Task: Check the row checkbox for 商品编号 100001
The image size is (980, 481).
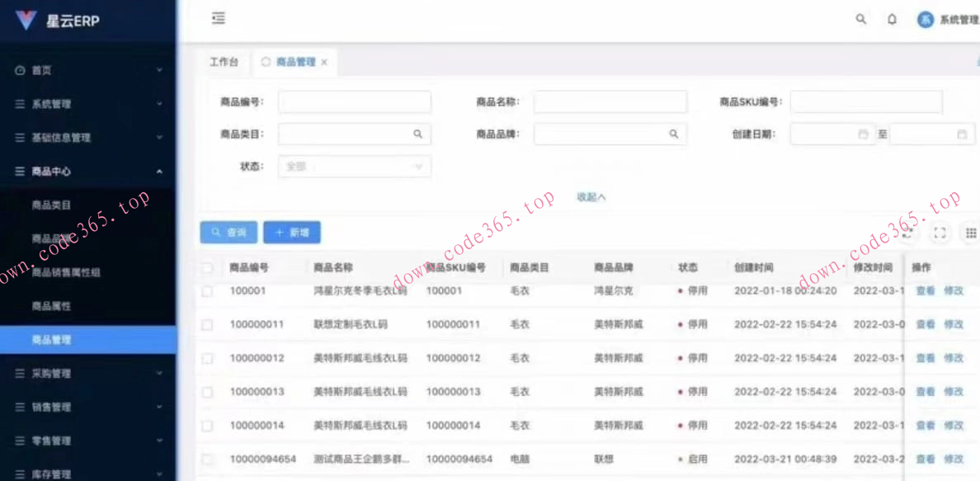Action: point(205,290)
